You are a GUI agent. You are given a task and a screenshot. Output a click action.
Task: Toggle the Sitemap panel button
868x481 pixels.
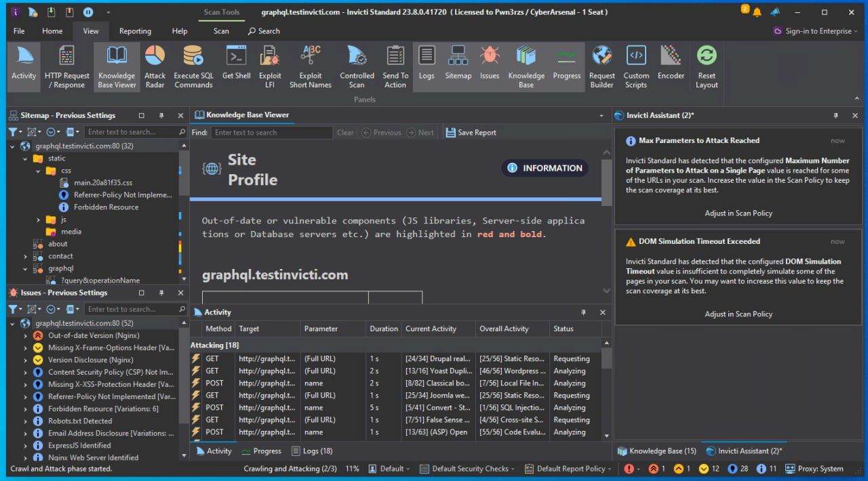tap(458, 66)
